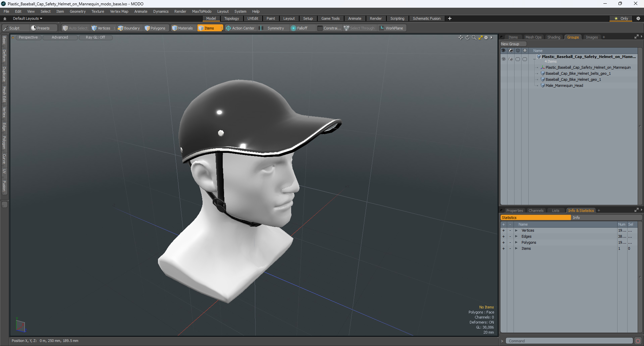
Task: Select Baseball_Cap_Bike_Helmet_belts_geo_1 item
Action: (578, 73)
